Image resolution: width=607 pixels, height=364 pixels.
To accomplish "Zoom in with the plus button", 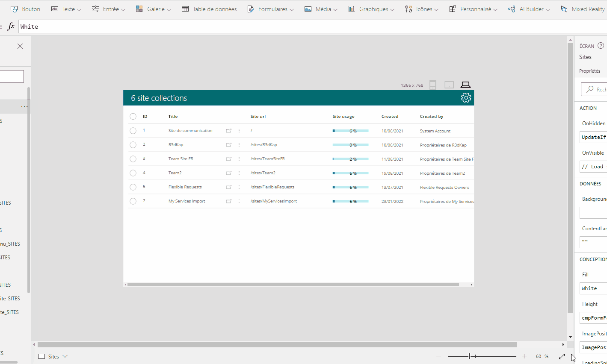I will click(x=524, y=356).
